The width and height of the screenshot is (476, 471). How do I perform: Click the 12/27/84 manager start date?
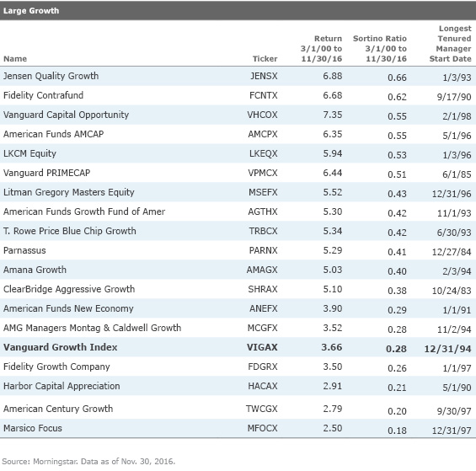(452, 252)
